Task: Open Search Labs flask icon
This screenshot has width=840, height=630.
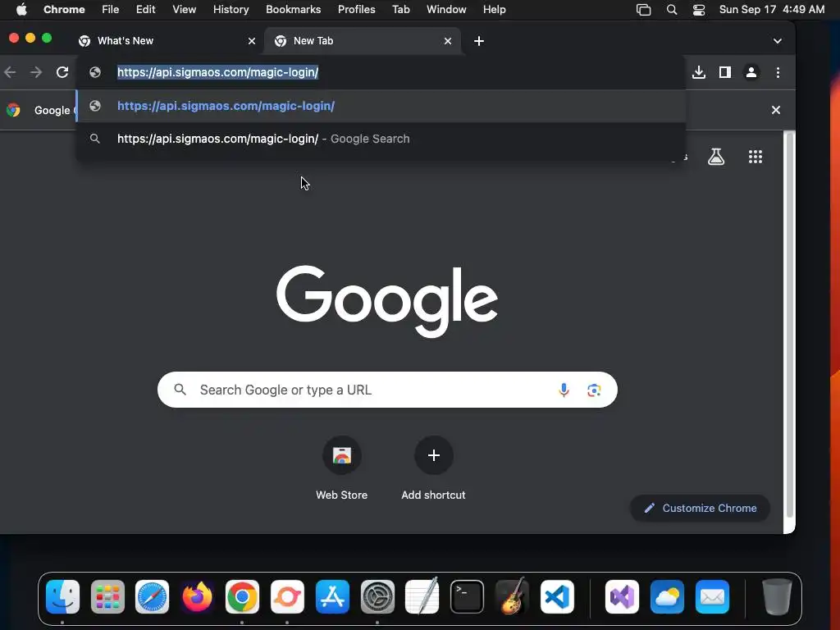Action: point(716,157)
